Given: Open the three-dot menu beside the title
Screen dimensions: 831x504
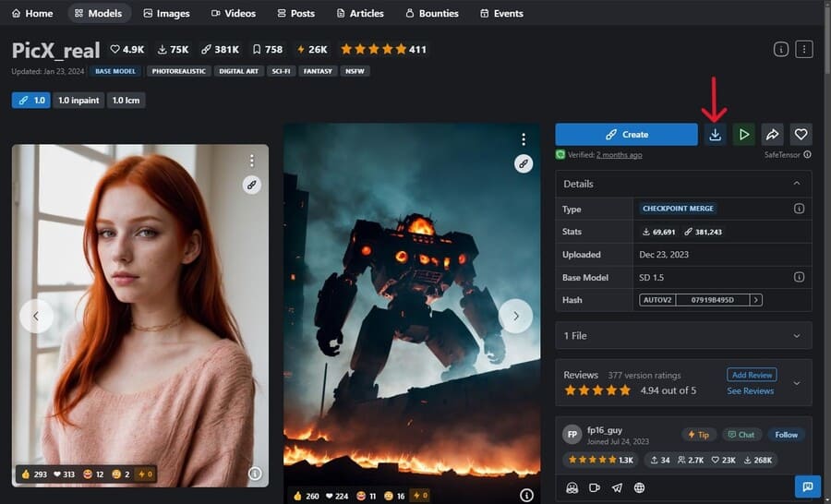Looking at the screenshot, I should [804, 49].
